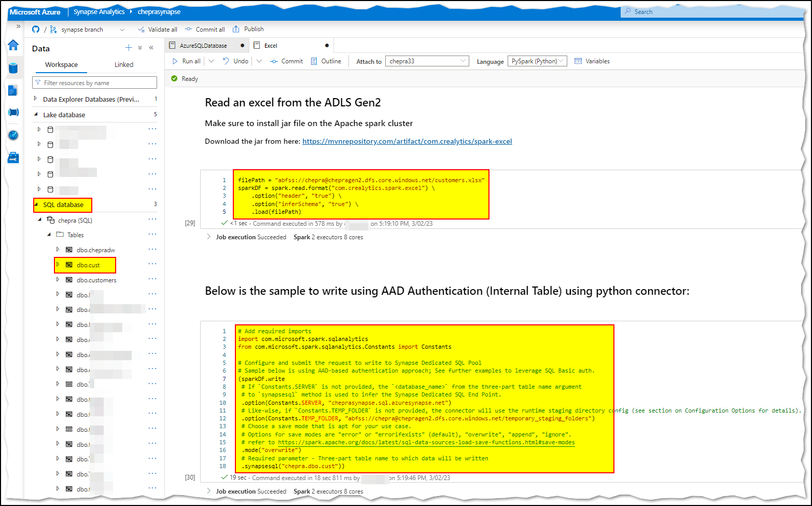The height and width of the screenshot is (506, 812).
Task: Open actions menu for dbo.customers
Action: (x=152, y=279)
